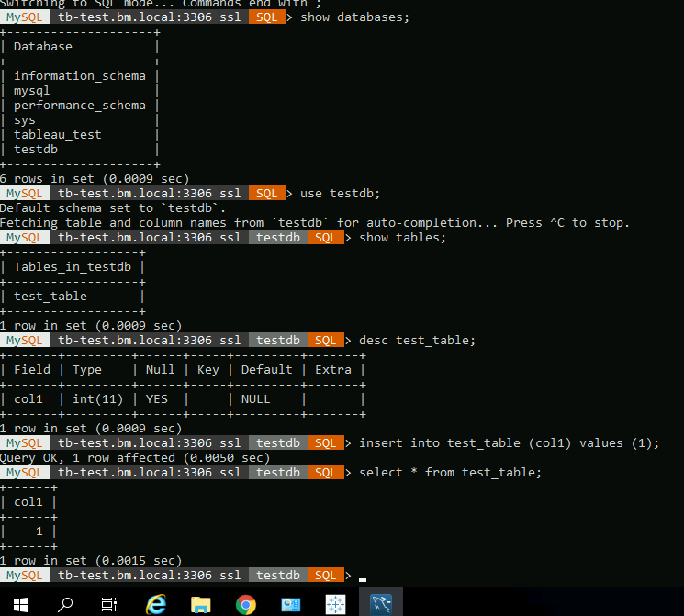Click the 'Database' column header
Viewport: 684px width, 616px height.
point(43,47)
